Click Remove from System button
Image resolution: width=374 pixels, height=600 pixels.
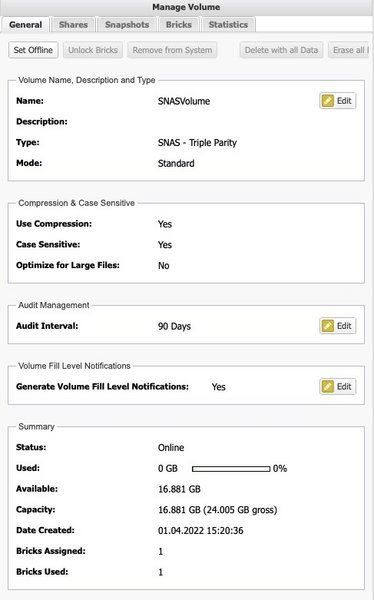click(x=172, y=50)
